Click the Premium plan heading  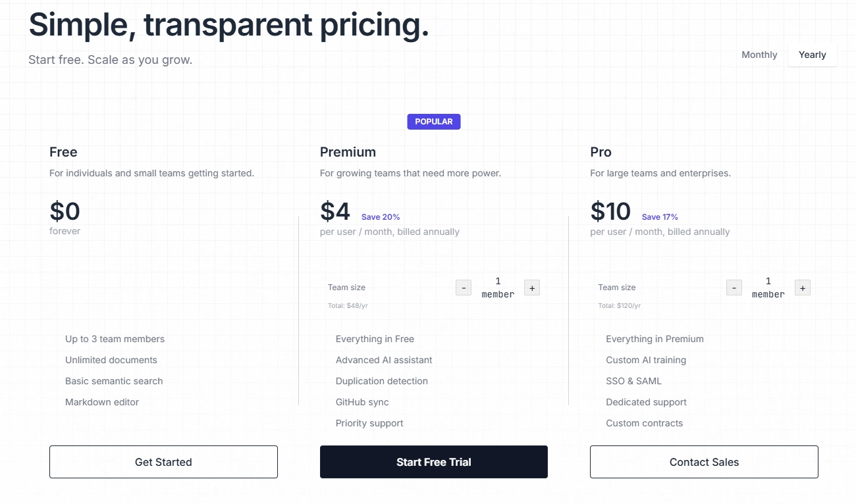(348, 152)
